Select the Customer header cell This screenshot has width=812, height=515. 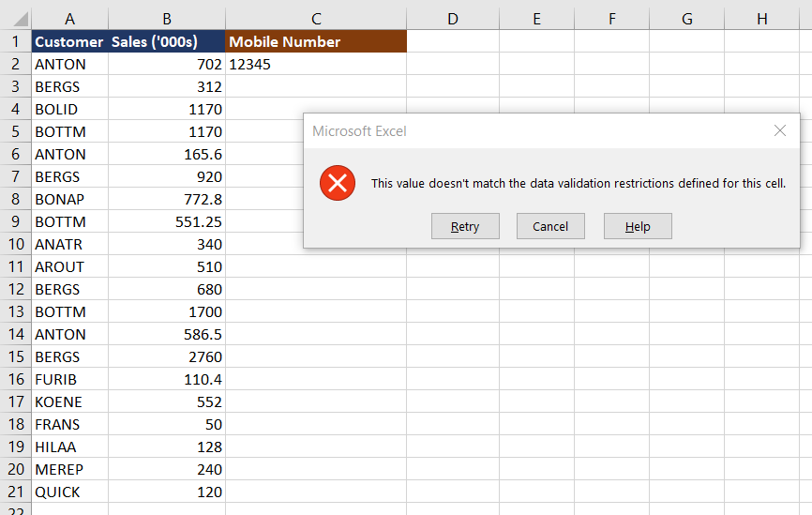click(70, 41)
